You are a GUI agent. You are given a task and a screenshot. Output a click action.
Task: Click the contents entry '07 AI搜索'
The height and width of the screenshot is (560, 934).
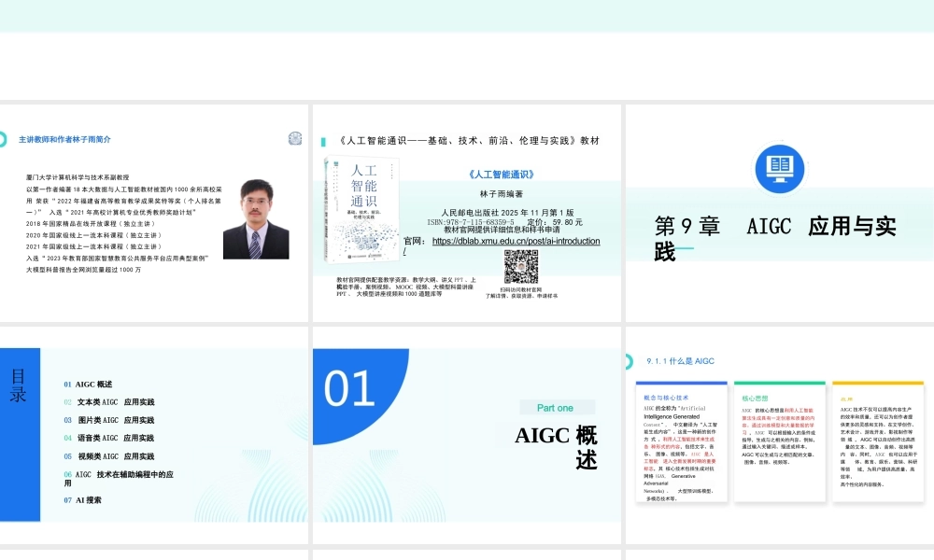83,500
